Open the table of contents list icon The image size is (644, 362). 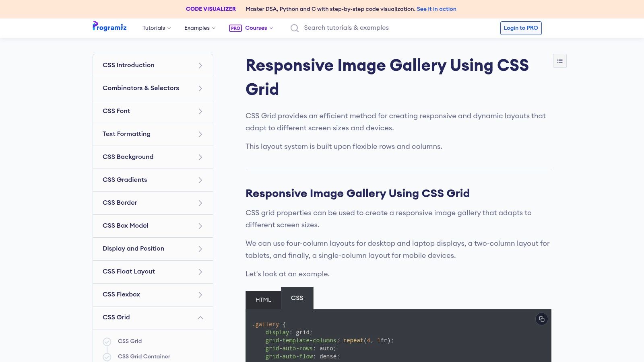pyautogui.click(x=560, y=61)
